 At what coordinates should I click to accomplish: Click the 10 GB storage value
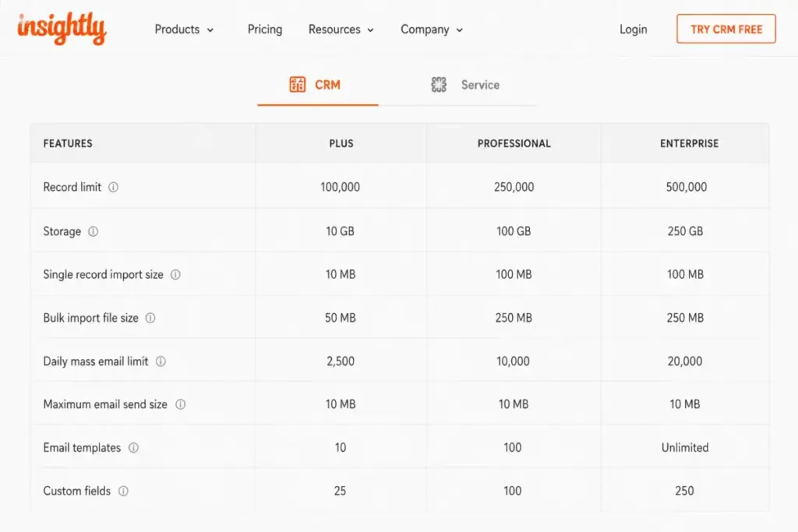click(340, 231)
